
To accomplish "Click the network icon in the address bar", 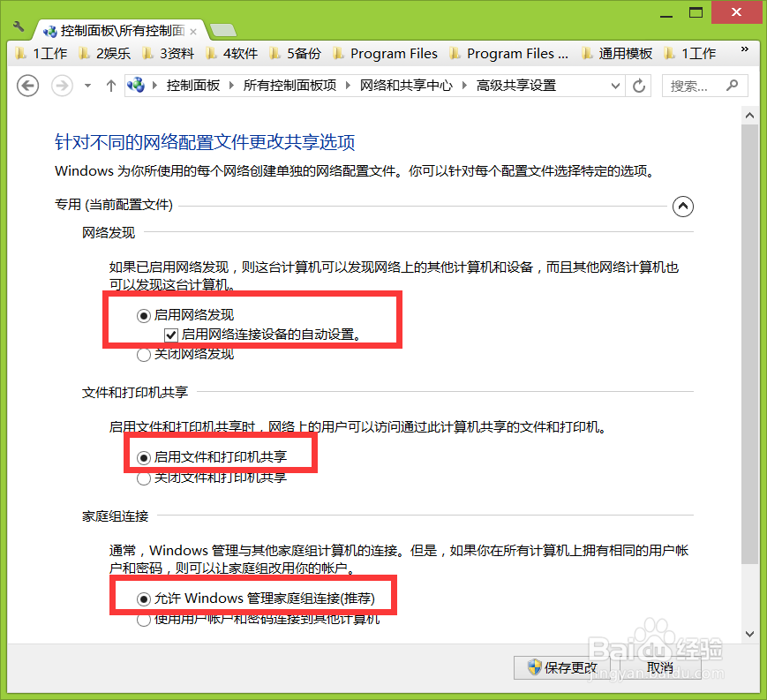I will (x=134, y=86).
